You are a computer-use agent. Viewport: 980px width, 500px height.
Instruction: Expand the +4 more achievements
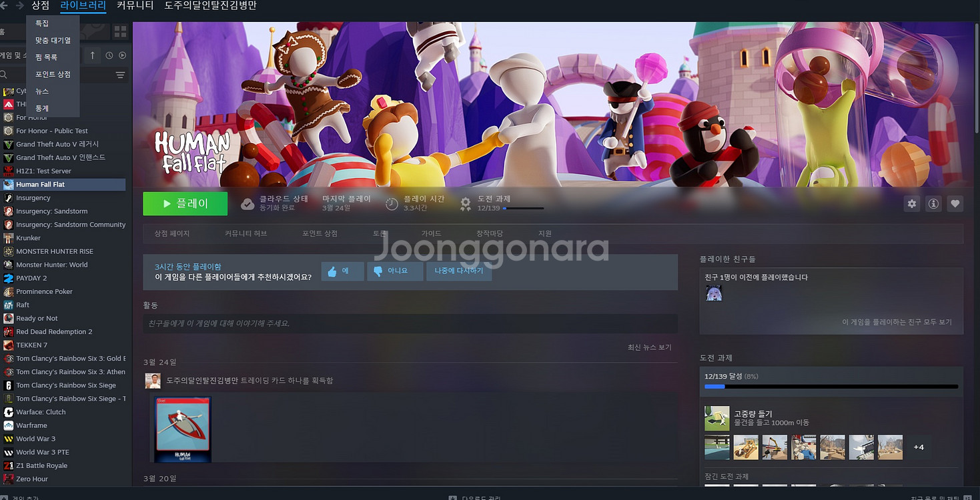click(919, 447)
